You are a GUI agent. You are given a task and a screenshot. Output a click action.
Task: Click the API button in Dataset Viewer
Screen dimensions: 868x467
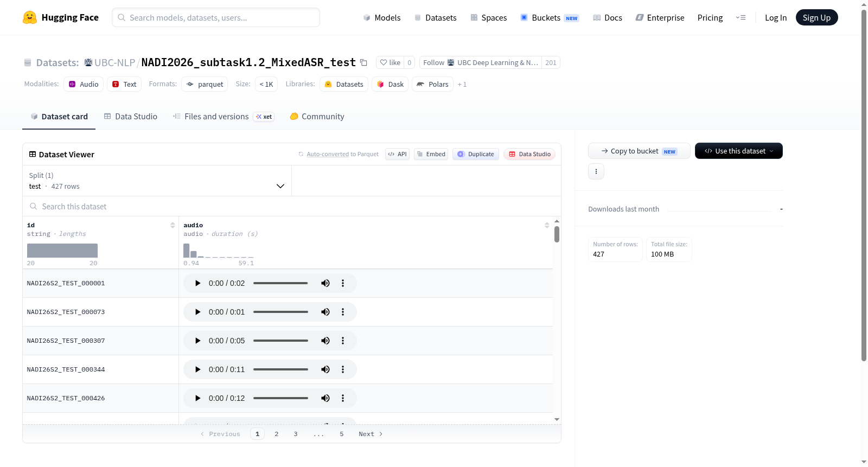click(397, 154)
